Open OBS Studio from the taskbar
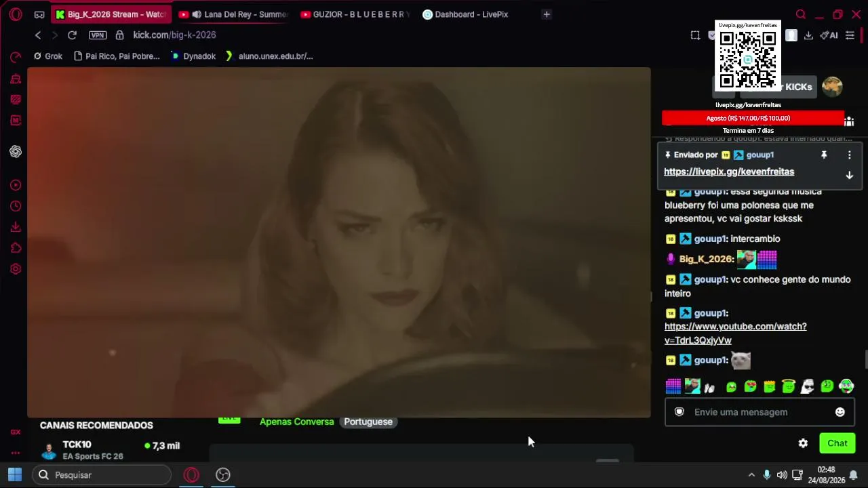Viewport: 868px width, 488px height. (x=223, y=475)
